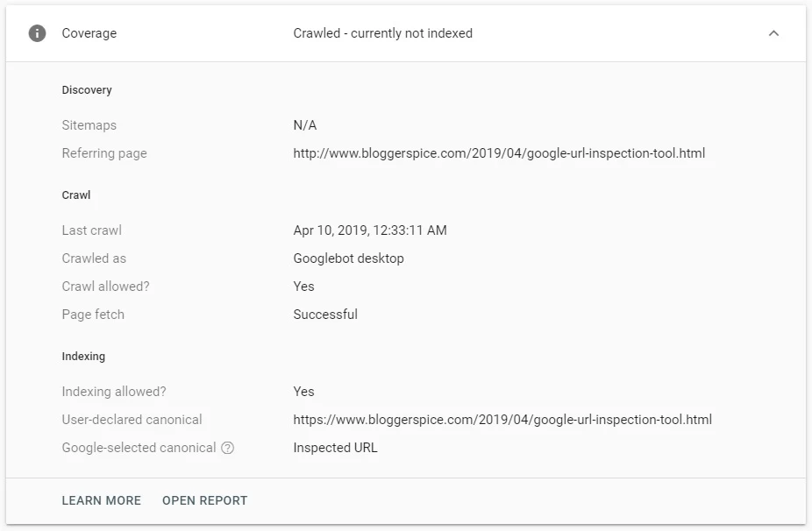Click the Coverage info icon
Viewport: 812px width, 531px height.
coord(37,33)
